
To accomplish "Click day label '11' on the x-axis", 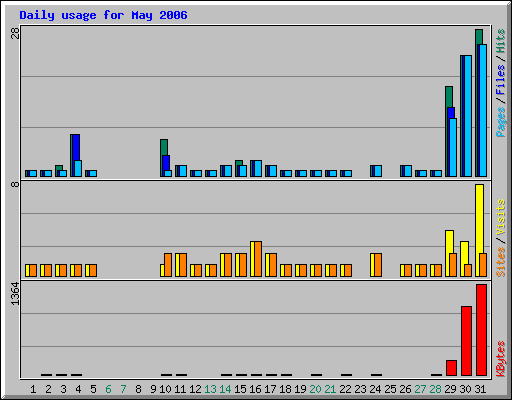I will click(x=180, y=389).
